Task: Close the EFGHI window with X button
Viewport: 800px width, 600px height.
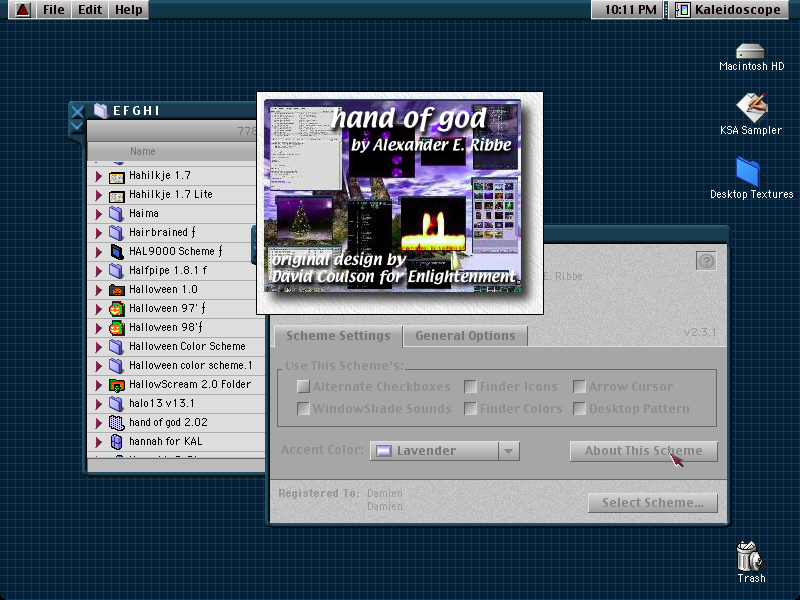Action: 78,112
